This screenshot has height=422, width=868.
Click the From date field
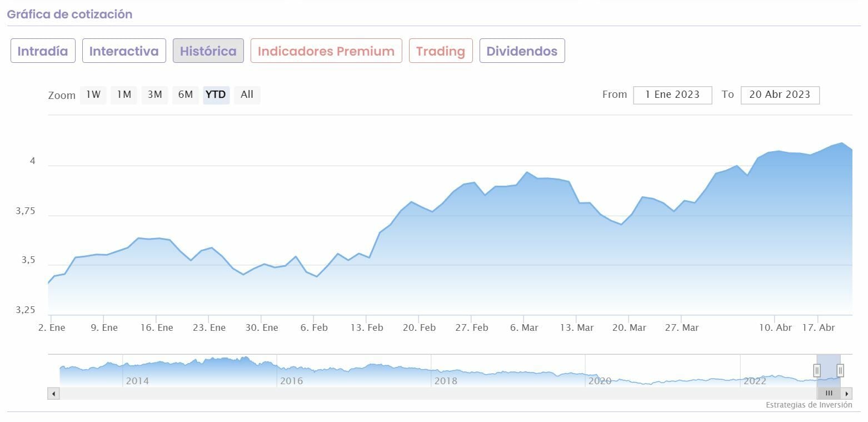[x=672, y=95]
